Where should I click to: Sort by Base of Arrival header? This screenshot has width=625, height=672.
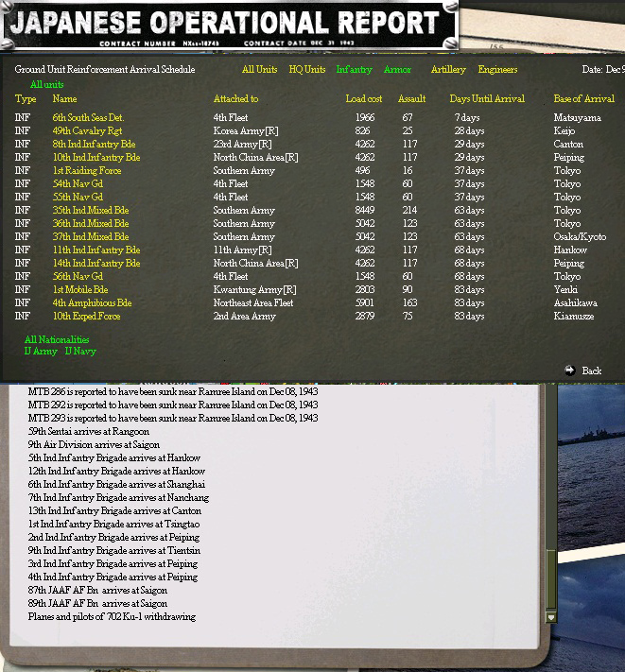tap(583, 98)
